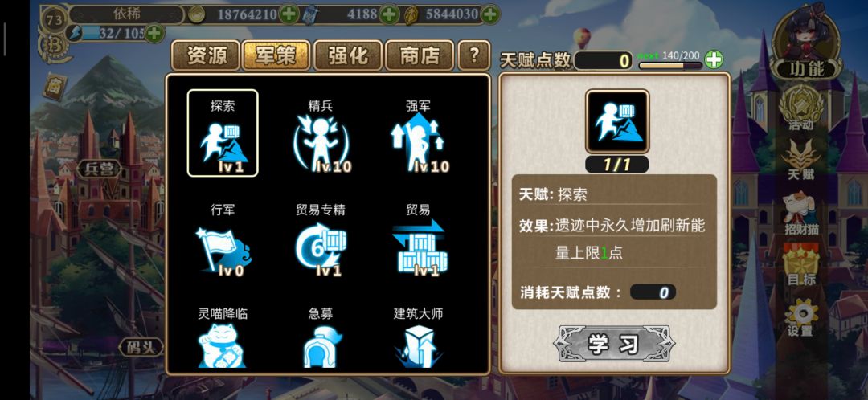The image size is (868, 400).
Task: Open the question mark help button
Action: tap(474, 55)
